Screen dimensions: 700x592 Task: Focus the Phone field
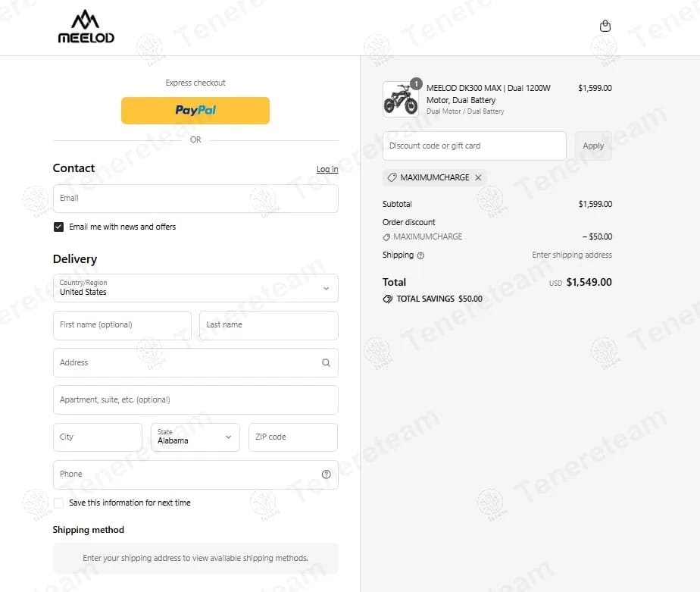[x=195, y=475]
